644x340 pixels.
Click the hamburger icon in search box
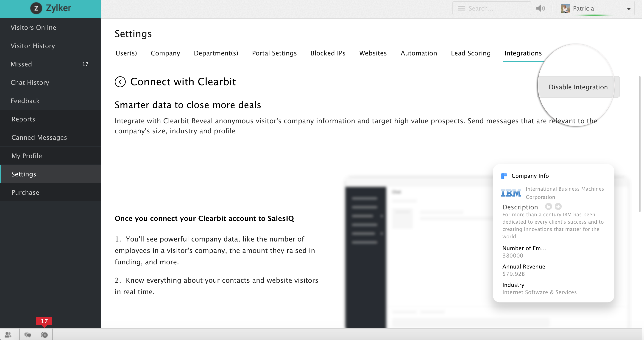click(x=461, y=8)
